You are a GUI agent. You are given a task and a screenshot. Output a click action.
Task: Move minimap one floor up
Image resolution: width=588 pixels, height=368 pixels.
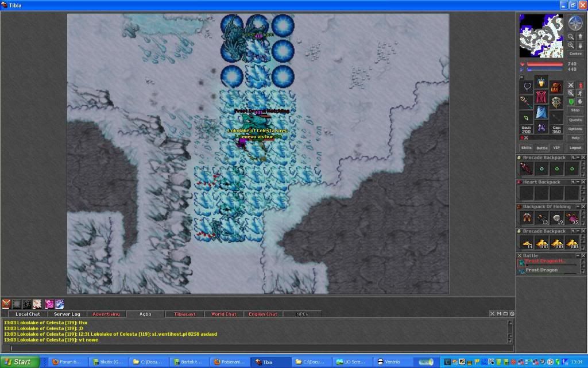point(580,37)
